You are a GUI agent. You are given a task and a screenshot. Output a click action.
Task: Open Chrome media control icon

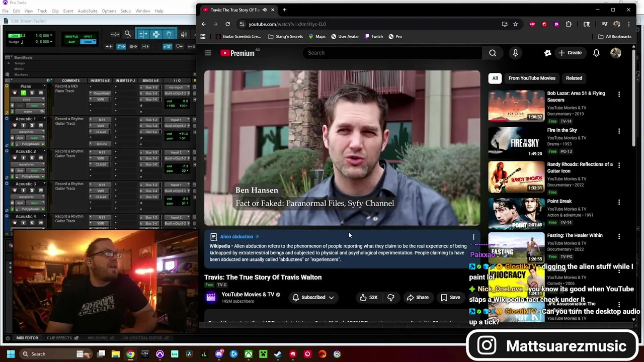pos(604,24)
